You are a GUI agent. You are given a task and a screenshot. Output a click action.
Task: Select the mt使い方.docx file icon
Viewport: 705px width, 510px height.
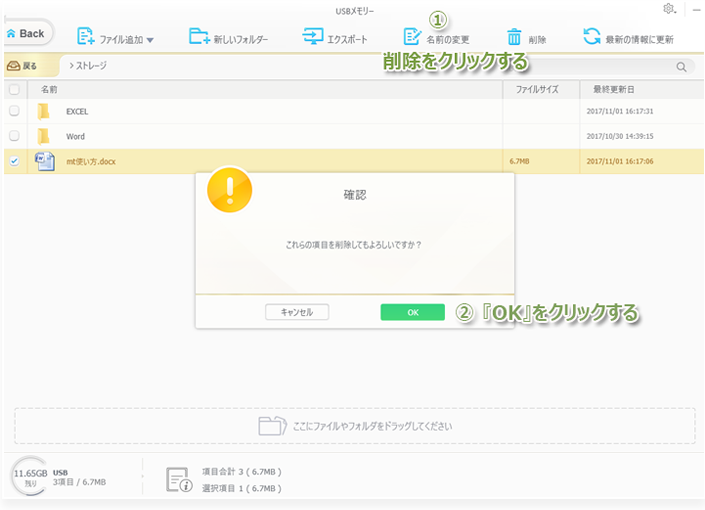pos(45,161)
